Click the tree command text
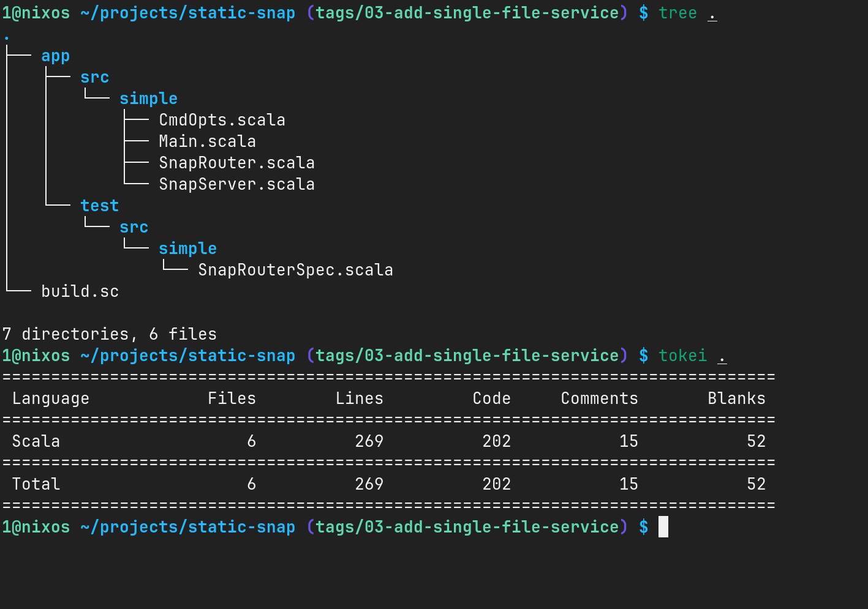 [x=677, y=13]
